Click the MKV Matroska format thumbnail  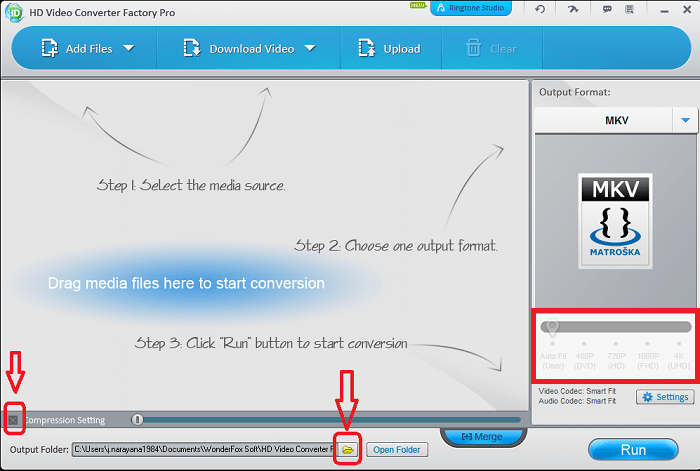tap(615, 221)
